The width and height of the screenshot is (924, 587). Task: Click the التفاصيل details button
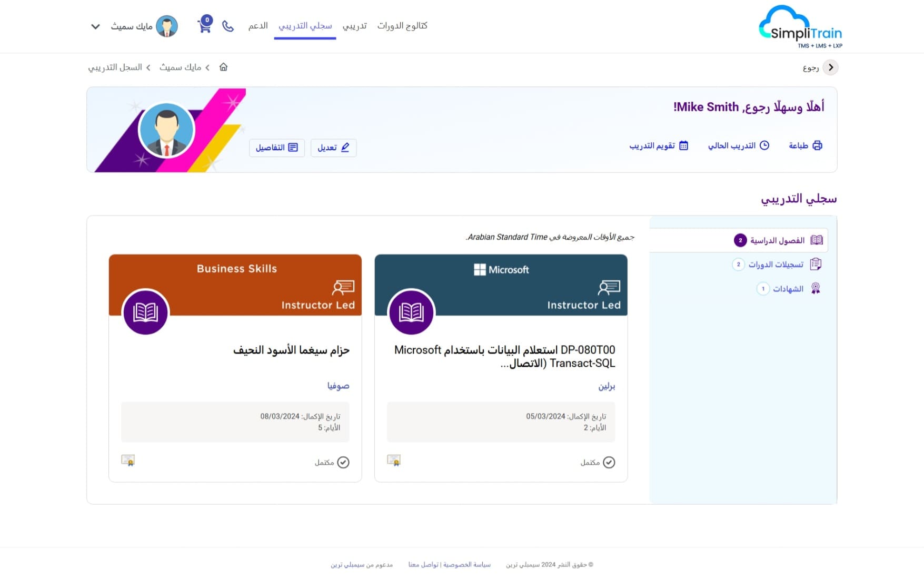pyautogui.click(x=276, y=148)
